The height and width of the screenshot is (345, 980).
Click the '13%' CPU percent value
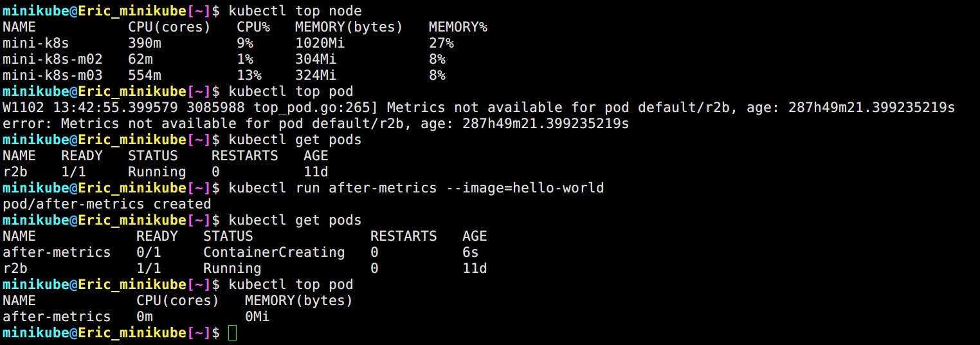[x=250, y=75]
